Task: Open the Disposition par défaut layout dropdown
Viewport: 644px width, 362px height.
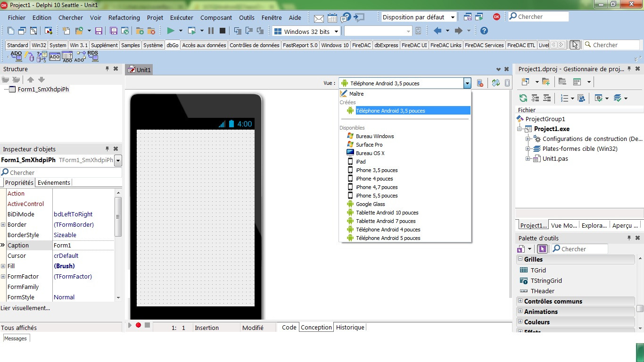Action: coord(453,17)
